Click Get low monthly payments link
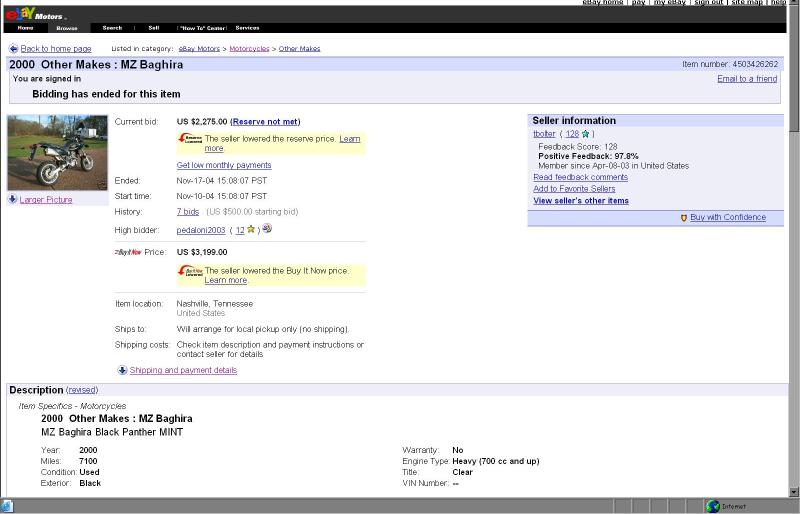This screenshot has height=514, width=800. [x=224, y=165]
